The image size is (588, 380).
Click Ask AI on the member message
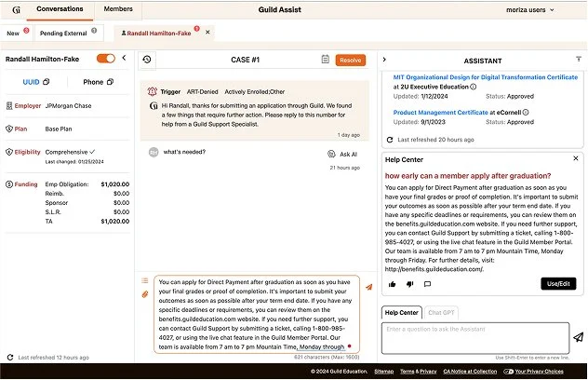(x=342, y=155)
